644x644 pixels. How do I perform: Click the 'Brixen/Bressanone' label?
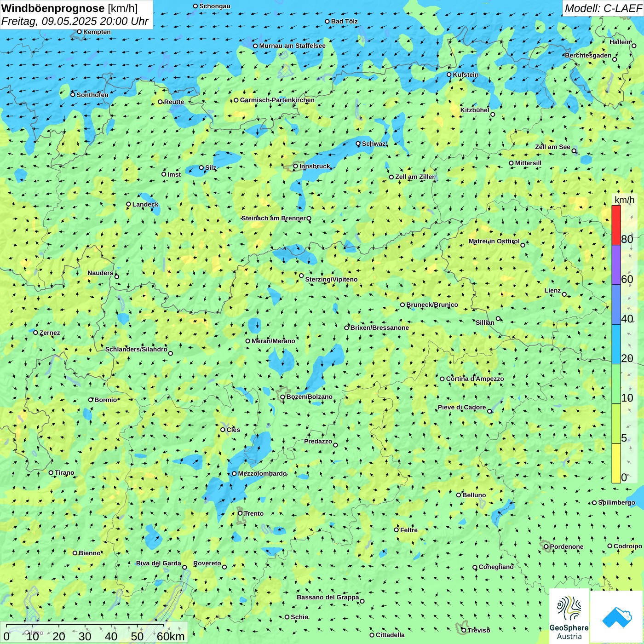379,328
